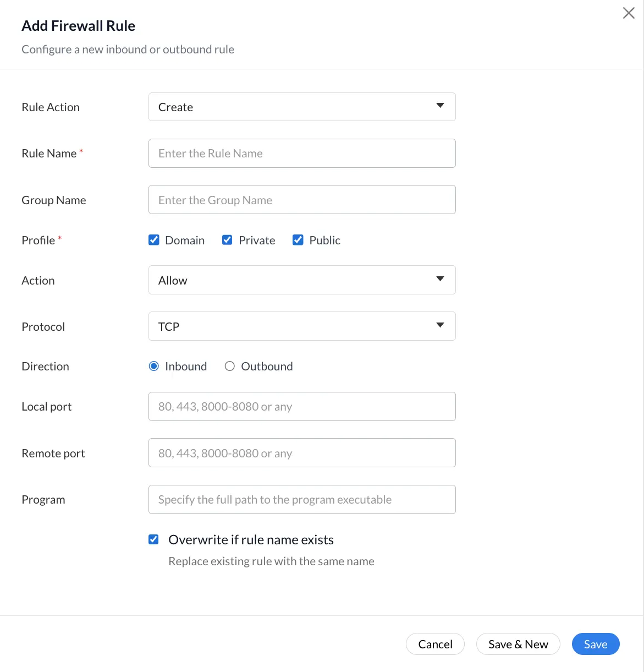Toggle the Public profile checkbox

click(298, 240)
